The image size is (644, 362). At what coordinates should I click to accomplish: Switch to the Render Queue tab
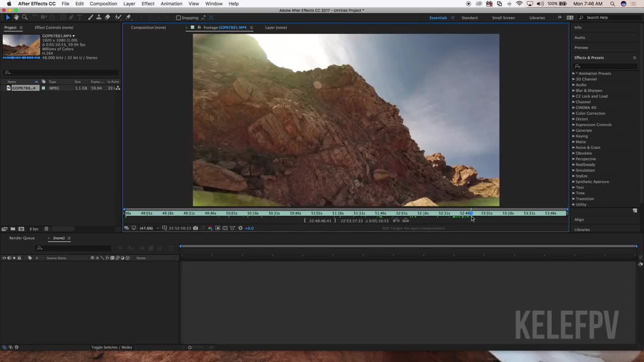[x=22, y=238]
